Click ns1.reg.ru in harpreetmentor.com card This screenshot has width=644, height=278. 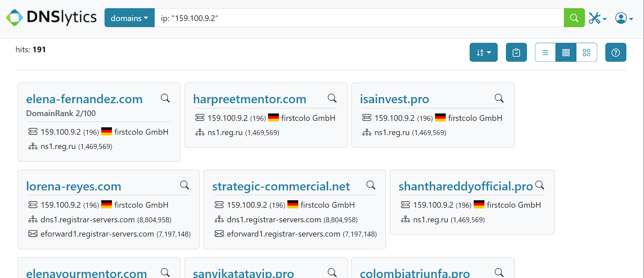[225, 133]
